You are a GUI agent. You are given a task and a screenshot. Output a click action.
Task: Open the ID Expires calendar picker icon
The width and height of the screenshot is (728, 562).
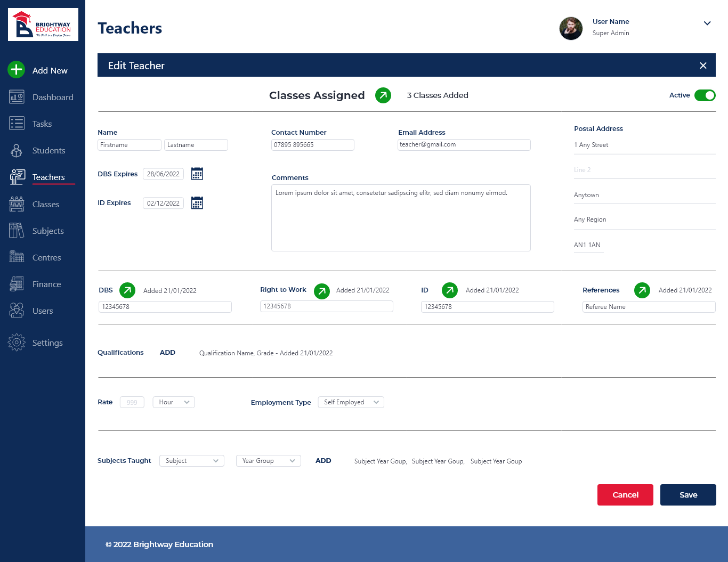(197, 203)
